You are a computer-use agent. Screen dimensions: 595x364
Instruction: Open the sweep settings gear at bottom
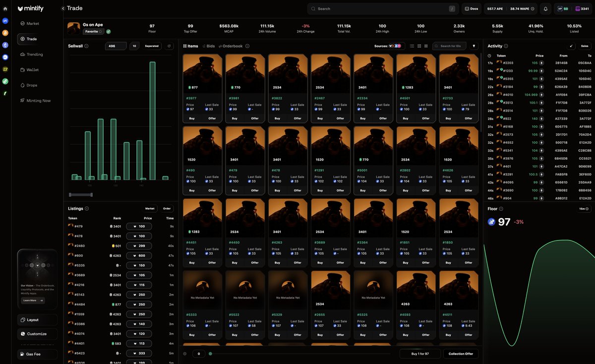tap(185, 354)
